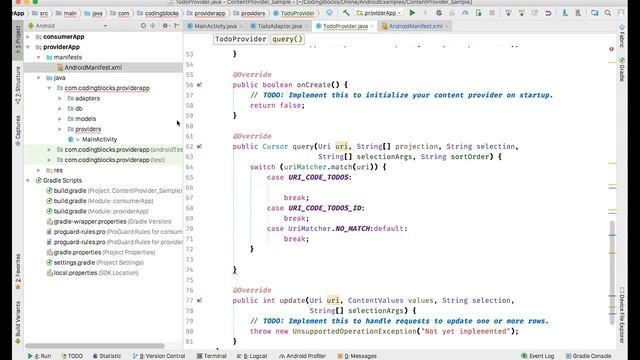The height and width of the screenshot is (360, 640).
Task: Open the providerApp run configuration dropdown
Action: [378, 13]
